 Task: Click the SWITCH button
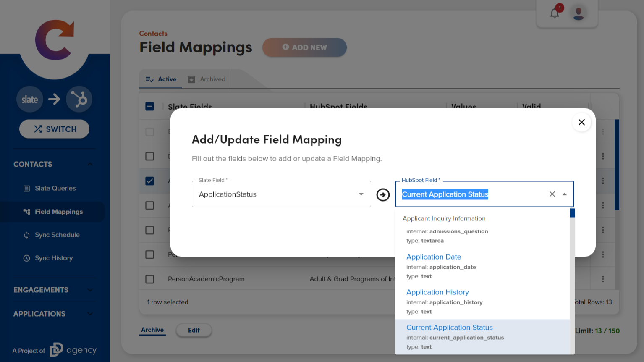(55, 129)
